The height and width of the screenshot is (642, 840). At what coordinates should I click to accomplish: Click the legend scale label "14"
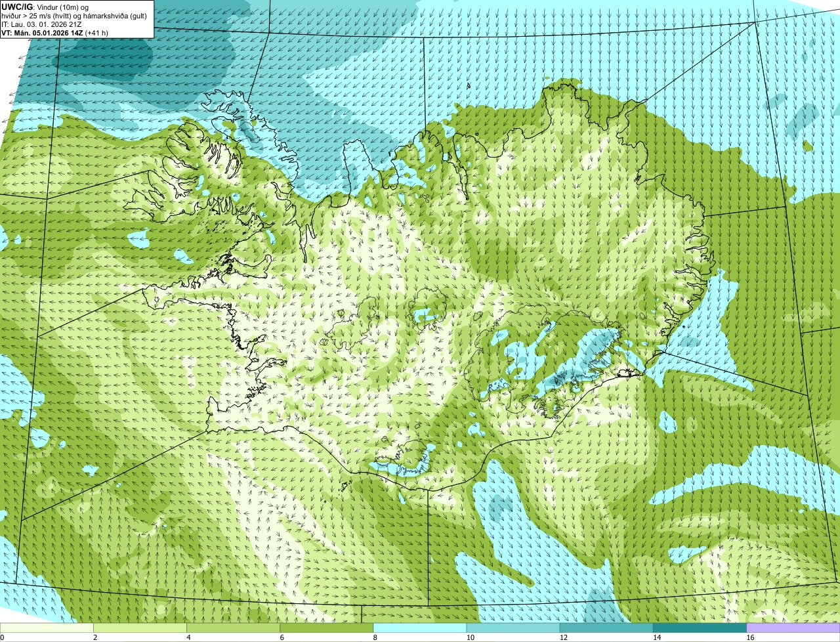657,637
